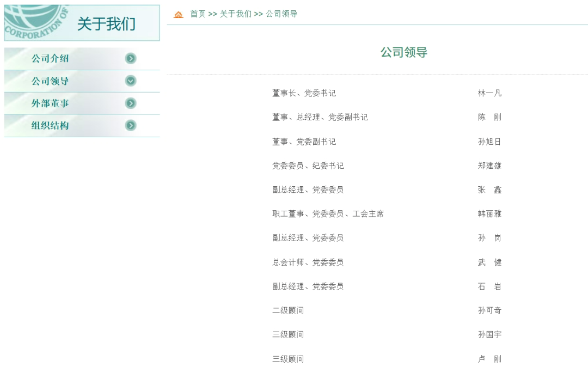Click the 职工董事、党委委员、工会主席 title text
The height and width of the screenshot is (373, 588).
328,214
